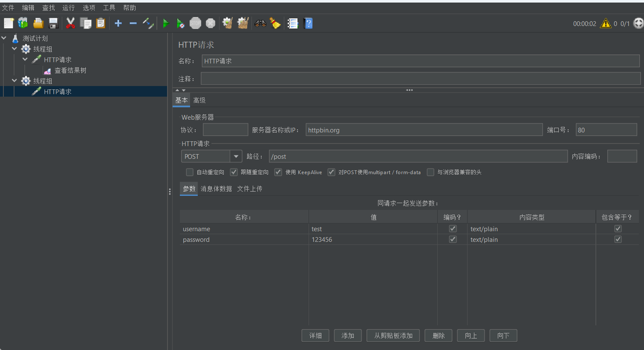The image size is (644, 350).
Task: Open the POST method dropdown
Action: point(236,156)
